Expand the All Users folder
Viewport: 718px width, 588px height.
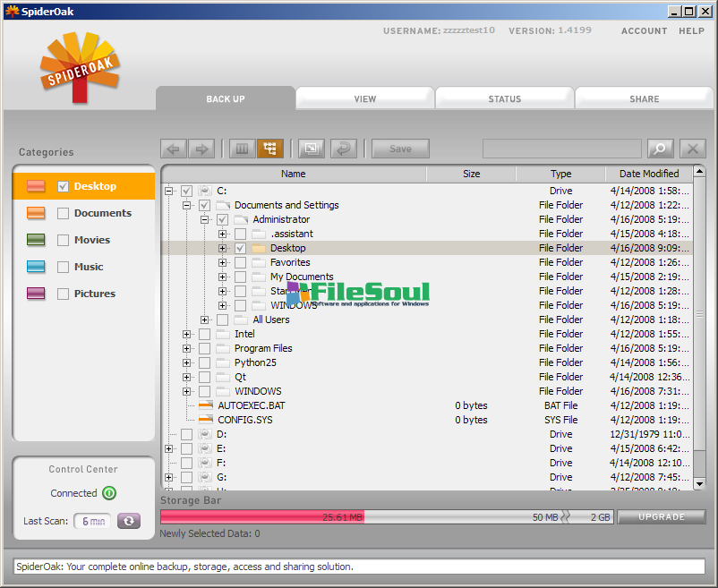click(205, 320)
